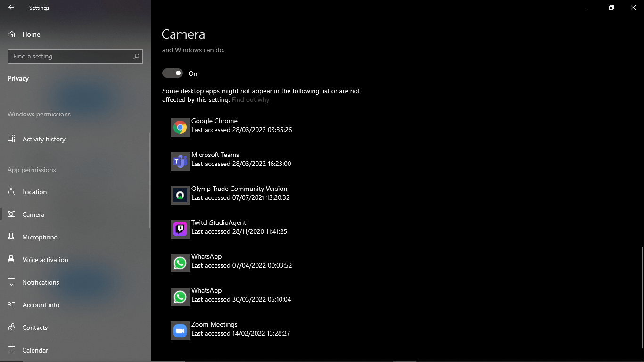Click the 'App permissions' section label
Screen dimensions: 644x362
32,170
